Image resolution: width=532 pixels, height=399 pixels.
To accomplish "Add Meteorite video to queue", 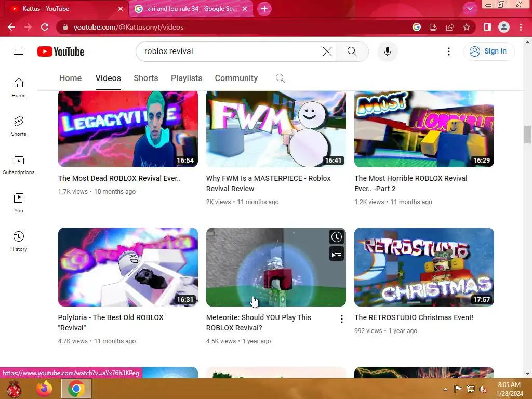I will (x=337, y=254).
